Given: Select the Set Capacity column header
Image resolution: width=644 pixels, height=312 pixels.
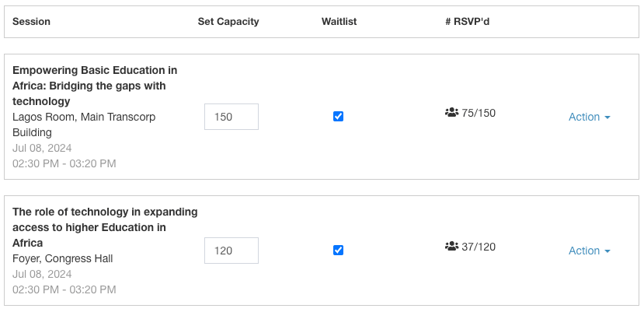Looking at the screenshot, I should [x=228, y=22].
